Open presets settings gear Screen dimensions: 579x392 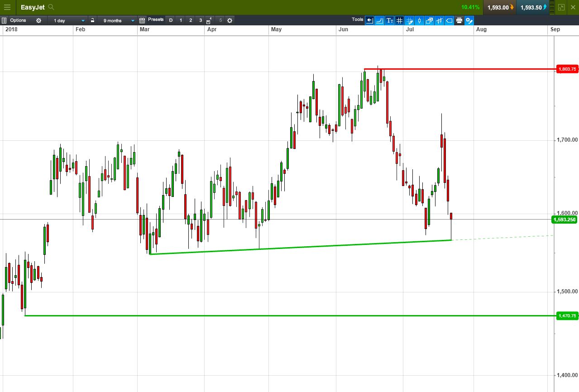[x=230, y=20]
